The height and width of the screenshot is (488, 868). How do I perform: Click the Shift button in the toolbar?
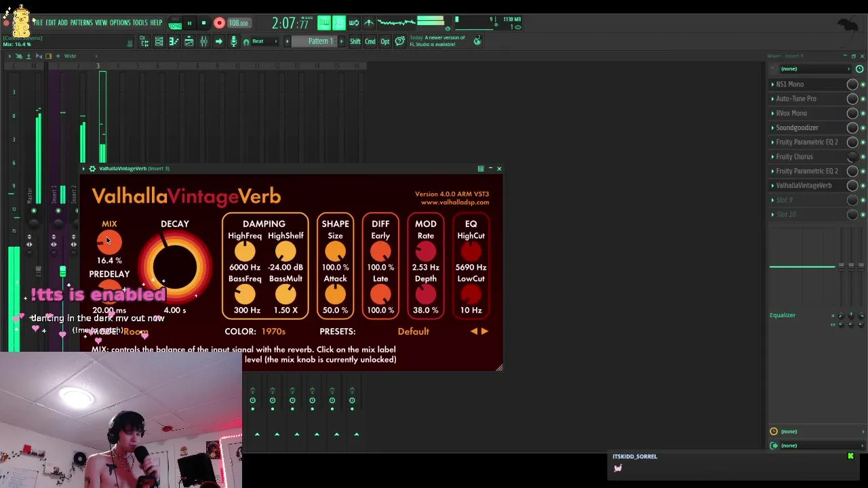pyautogui.click(x=355, y=41)
